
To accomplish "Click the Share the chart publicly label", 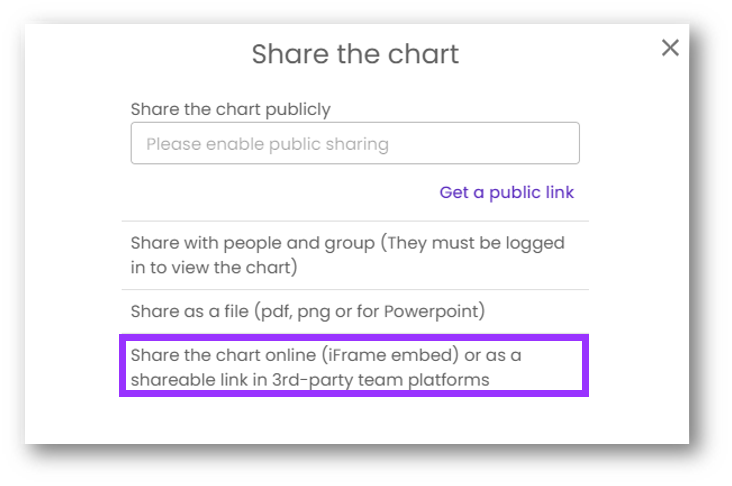I will [x=230, y=108].
